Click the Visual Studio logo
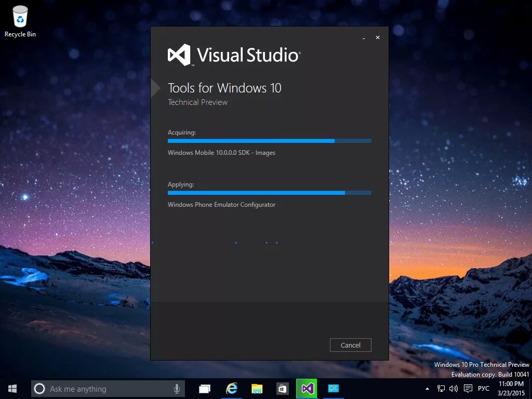The height and width of the screenshot is (399, 532). click(x=234, y=55)
